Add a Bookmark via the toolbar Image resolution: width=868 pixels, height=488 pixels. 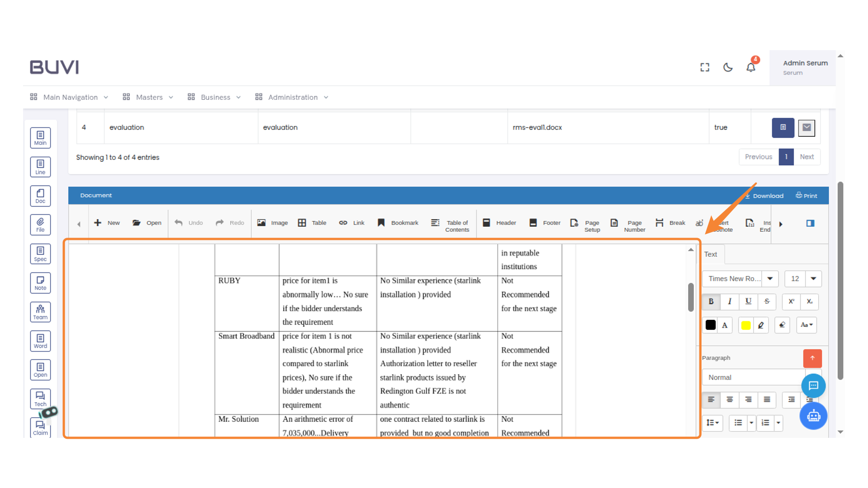[398, 223]
